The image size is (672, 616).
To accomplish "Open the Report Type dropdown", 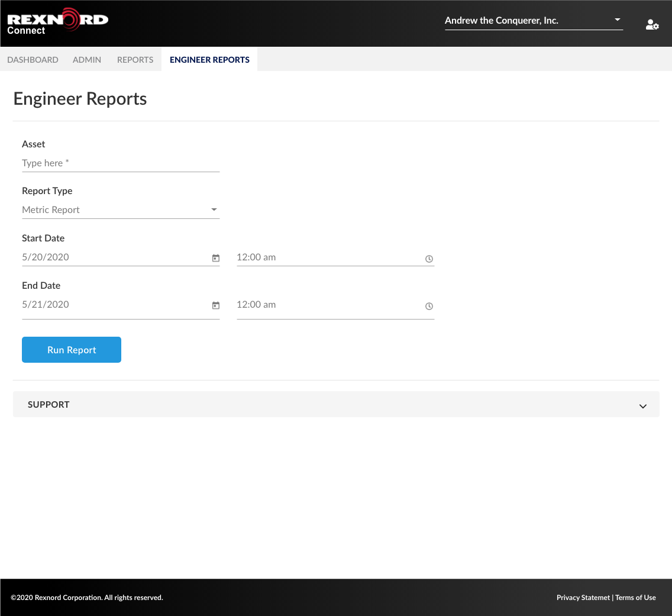I will (x=121, y=209).
